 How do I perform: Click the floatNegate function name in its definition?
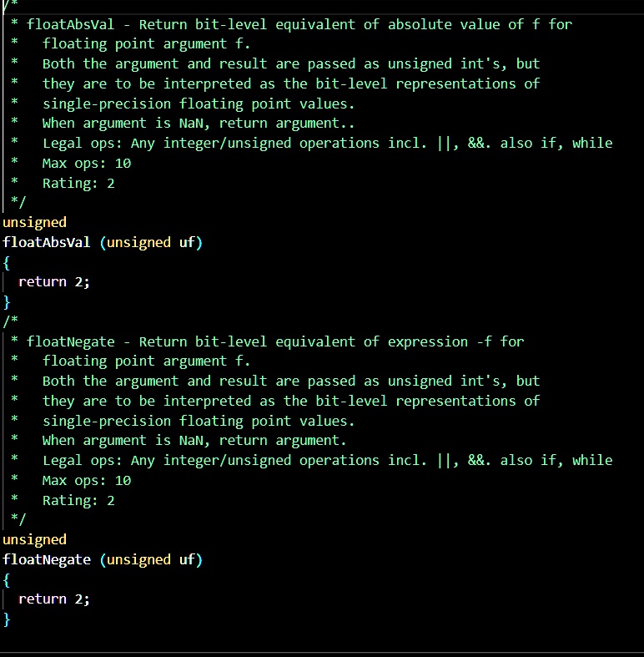point(47,559)
